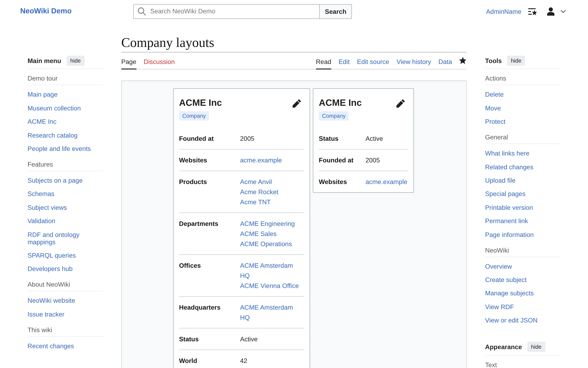Open ACME Vienna Office link
The width and height of the screenshot is (588, 368).
coord(269,286)
